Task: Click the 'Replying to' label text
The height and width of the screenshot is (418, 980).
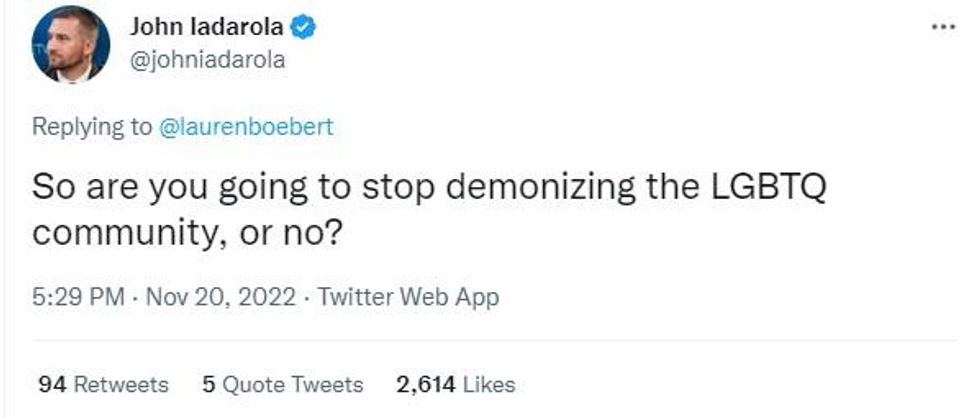Action: pyautogui.click(x=92, y=127)
